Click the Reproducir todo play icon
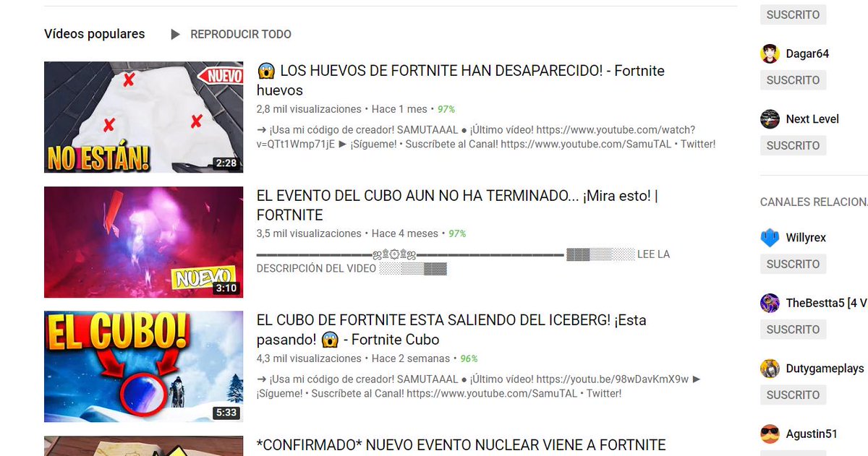This screenshot has width=868, height=456. point(176,34)
